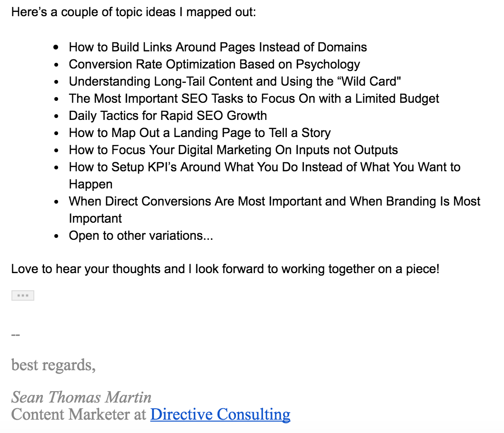Click the 'Love to hear your thoughts' sentence

point(225,269)
